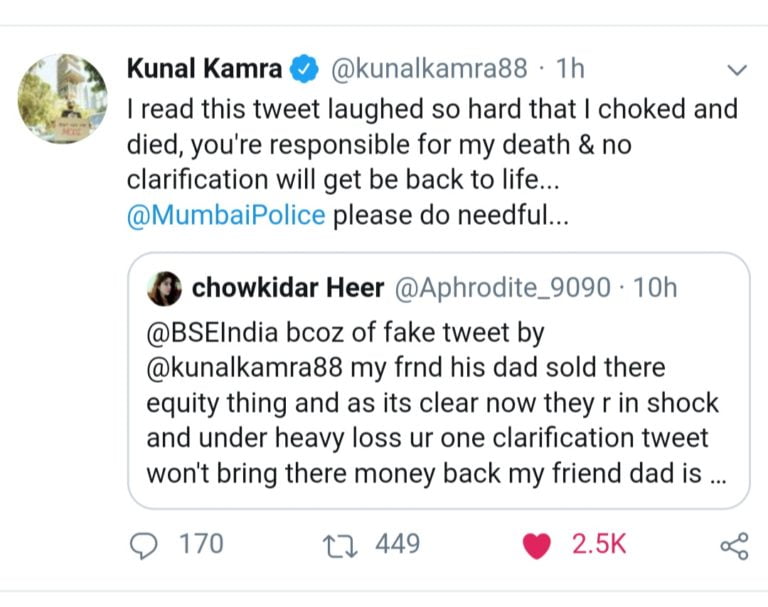Open the quoted tweet text body
The width and height of the screenshot is (768, 607).
click(x=432, y=400)
